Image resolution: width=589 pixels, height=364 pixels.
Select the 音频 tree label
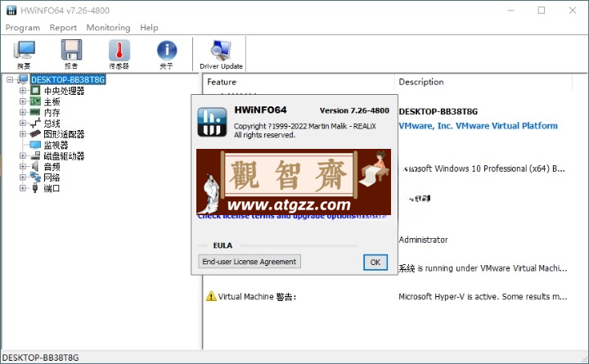(x=52, y=167)
